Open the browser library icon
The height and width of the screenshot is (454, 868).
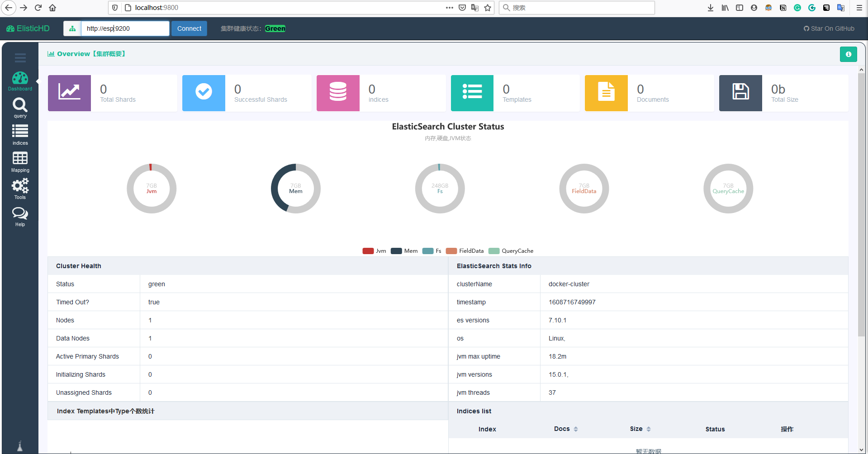coord(725,8)
